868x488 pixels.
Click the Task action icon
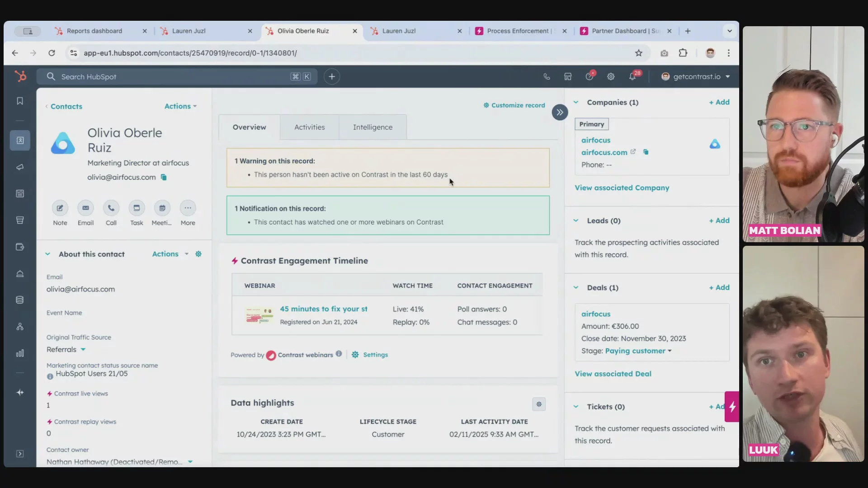point(137,208)
